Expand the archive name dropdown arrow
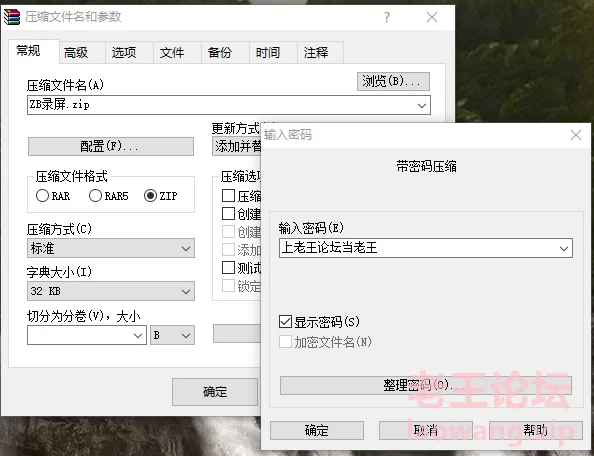594x456 pixels. [x=422, y=105]
